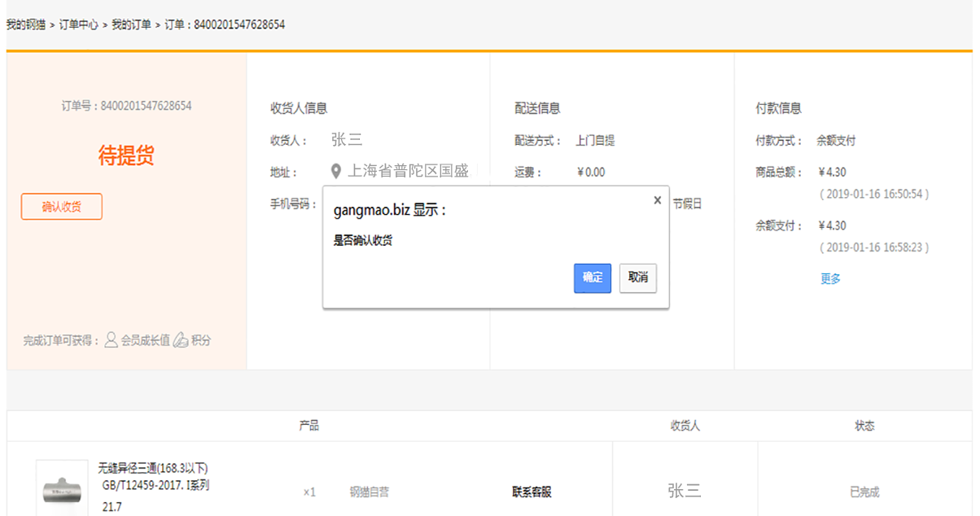The width and height of the screenshot is (980, 516).
Task: Click the 上门自提 delivery method text
Action: tap(595, 140)
